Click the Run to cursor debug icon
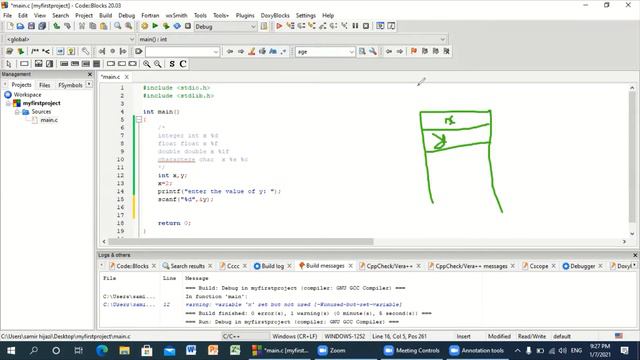This screenshot has height=360, width=640. point(290,26)
